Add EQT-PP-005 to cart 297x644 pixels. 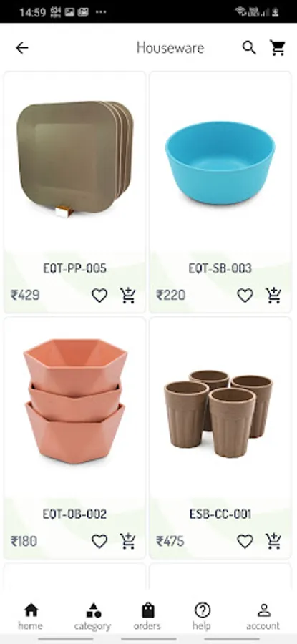coord(128,296)
